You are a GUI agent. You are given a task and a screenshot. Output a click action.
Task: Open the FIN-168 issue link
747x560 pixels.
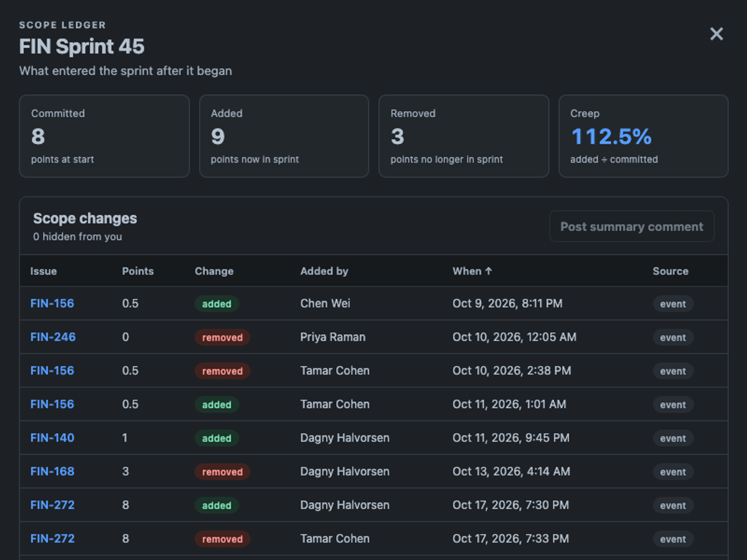coord(52,472)
